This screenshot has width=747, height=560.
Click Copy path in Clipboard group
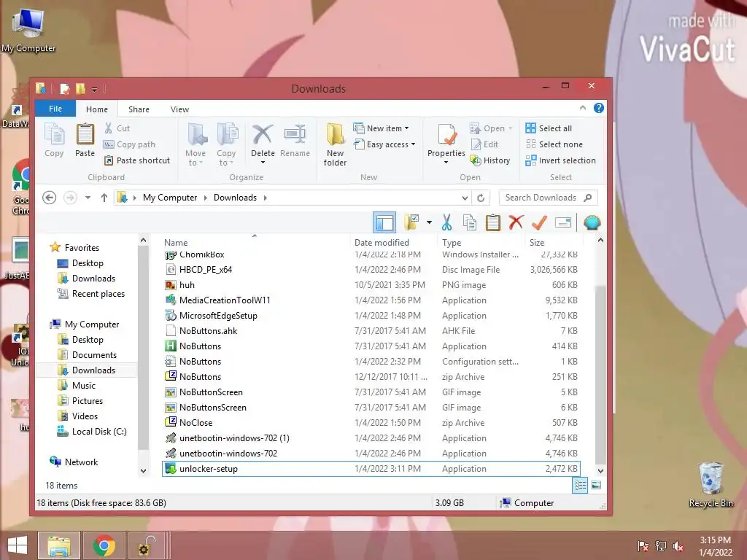(x=130, y=144)
